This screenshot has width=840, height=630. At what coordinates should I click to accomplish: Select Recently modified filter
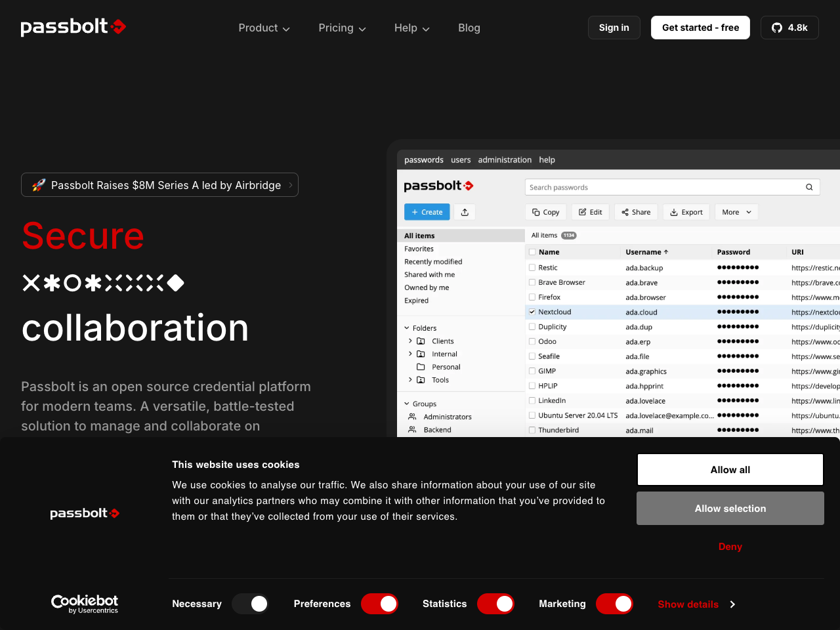(x=433, y=262)
